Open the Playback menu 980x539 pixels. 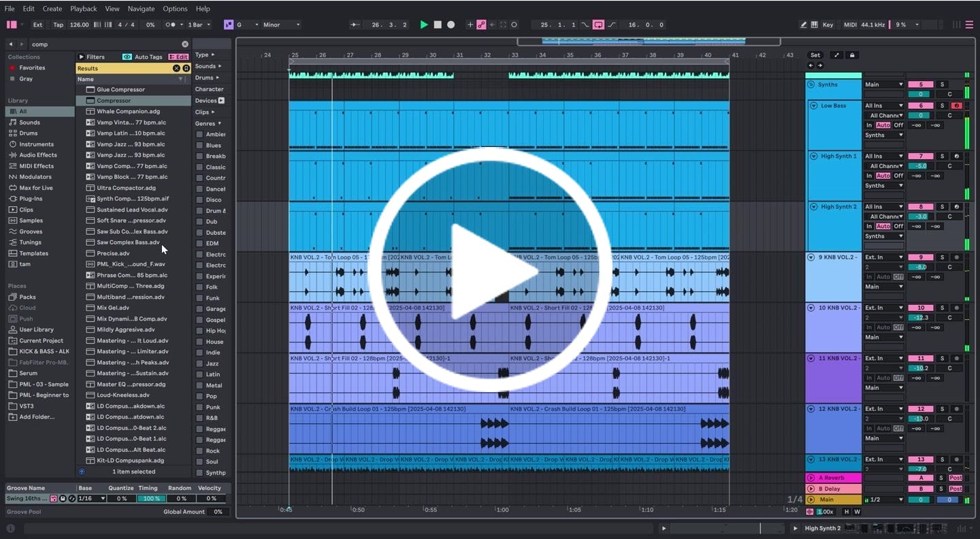pos(84,9)
